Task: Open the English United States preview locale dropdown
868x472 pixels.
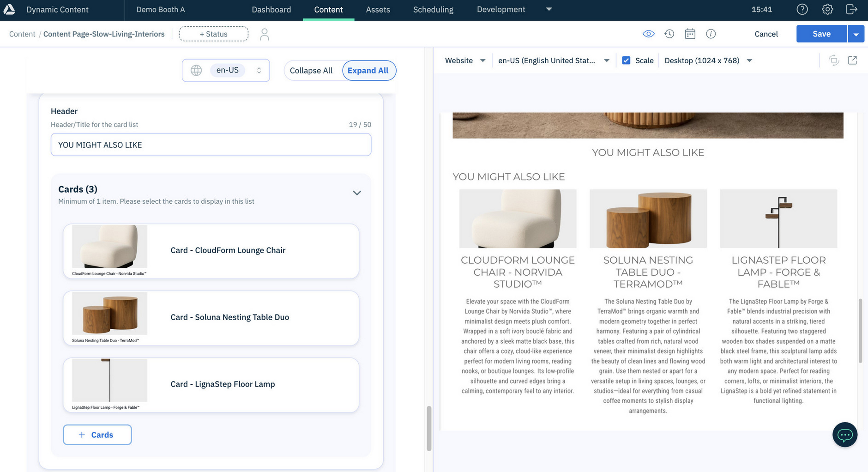Action: (x=554, y=61)
